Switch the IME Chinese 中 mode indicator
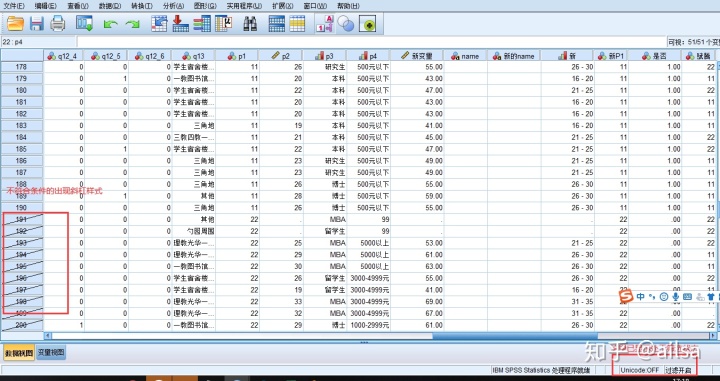720x381 pixels. pyautogui.click(x=641, y=297)
